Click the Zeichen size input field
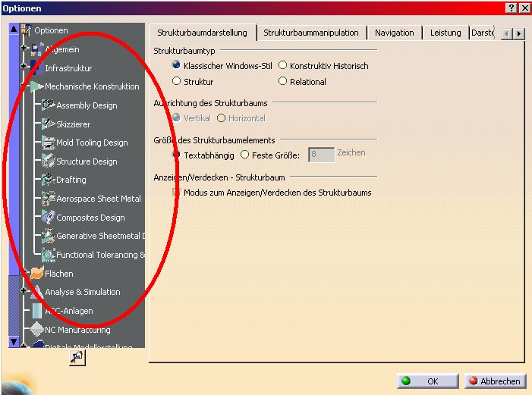The width and height of the screenshot is (532, 395). 321,155
